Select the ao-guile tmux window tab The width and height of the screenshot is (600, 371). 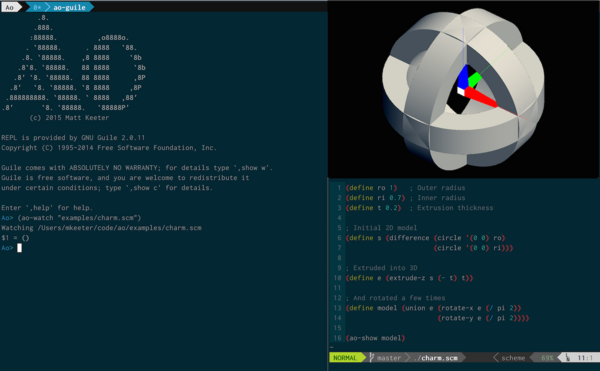(69, 7)
